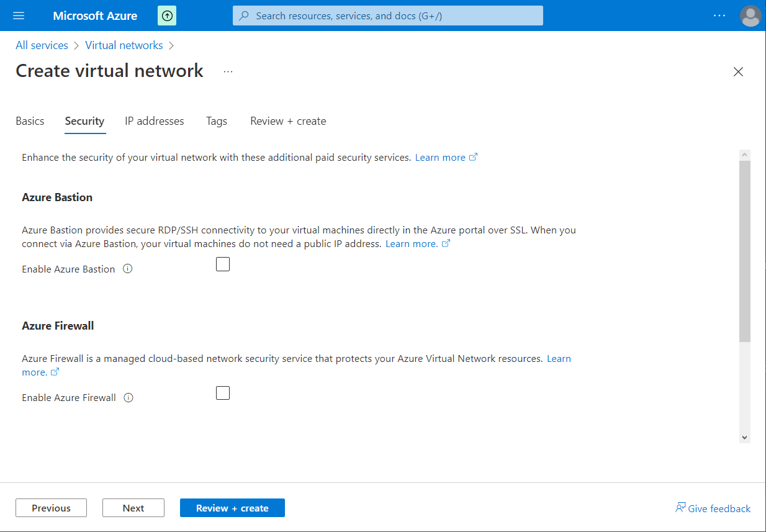
Task: Click the Create virtual network page title
Action: pyautogui.click(x=109, y=71)
